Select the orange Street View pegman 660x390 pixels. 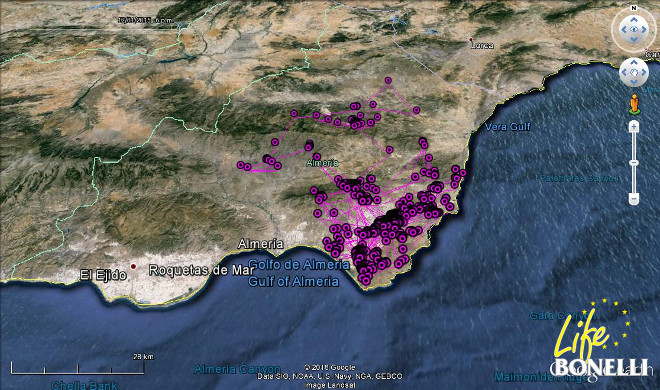click(x=634, y=104)
